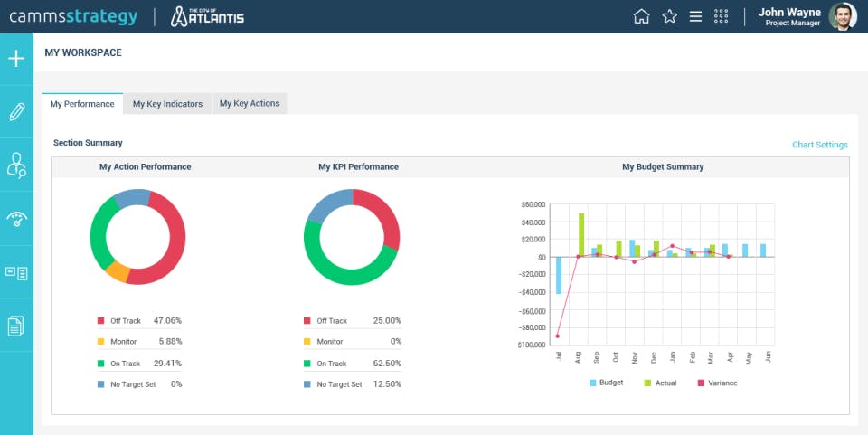The width and height of the screenshot is (868, 435).
Task: Click the user avatar photo
Action: pos(842,16)
